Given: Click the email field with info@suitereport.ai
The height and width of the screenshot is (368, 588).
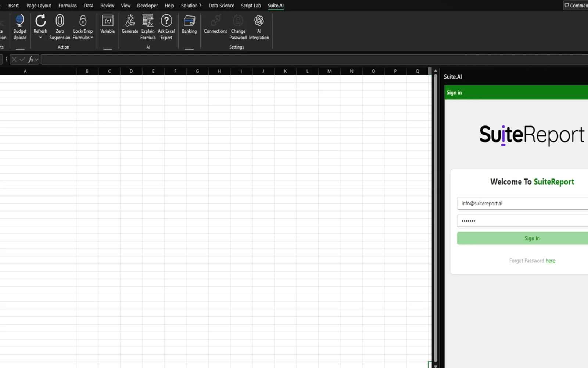Looking at the screenshot, I should [523, 203].
